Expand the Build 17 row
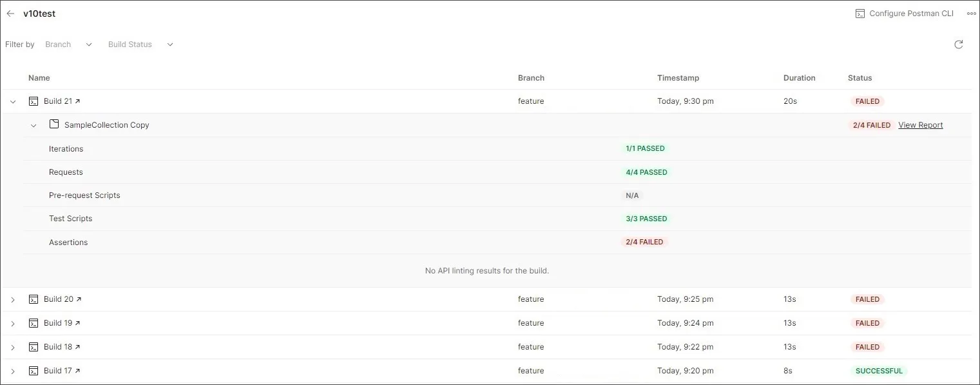The width and height of the screenshot is (980, 385). click(x=13, y=371)
